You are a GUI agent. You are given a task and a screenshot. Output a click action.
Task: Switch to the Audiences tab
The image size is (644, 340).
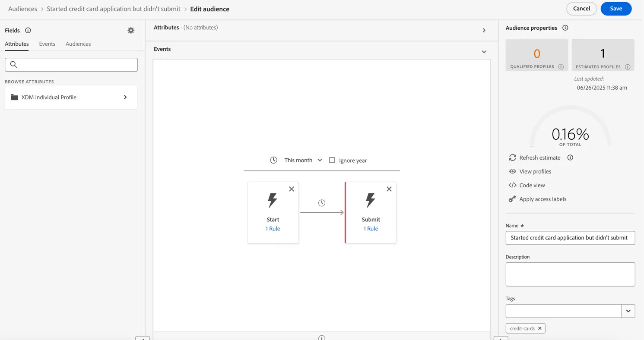[x=78, y=44]
